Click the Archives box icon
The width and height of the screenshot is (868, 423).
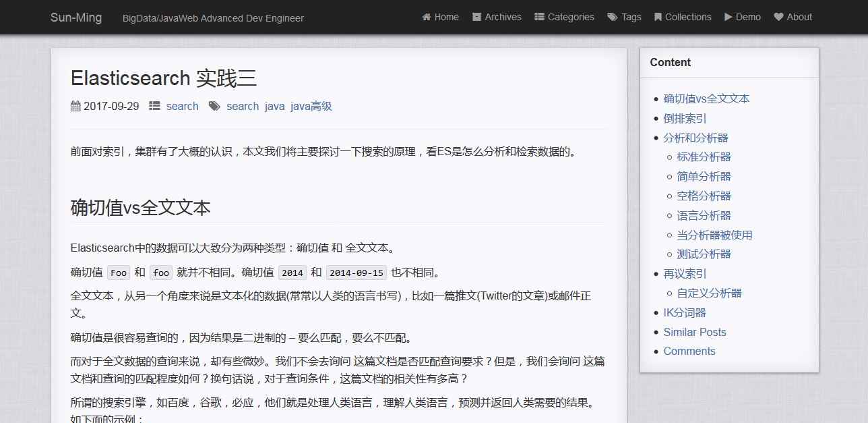(x=477, y=17)
